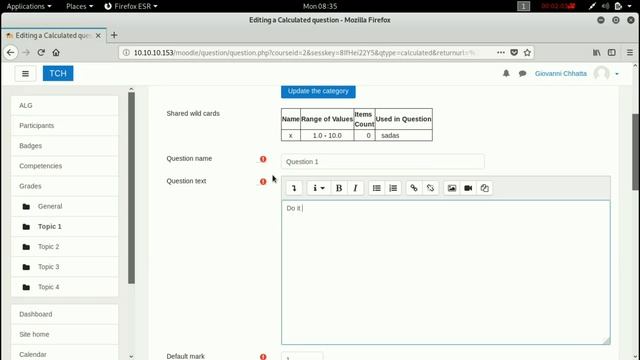Toggle the Firefox sidebar view
The width and height of the screenshot is (640, 360).
[611, 52]
